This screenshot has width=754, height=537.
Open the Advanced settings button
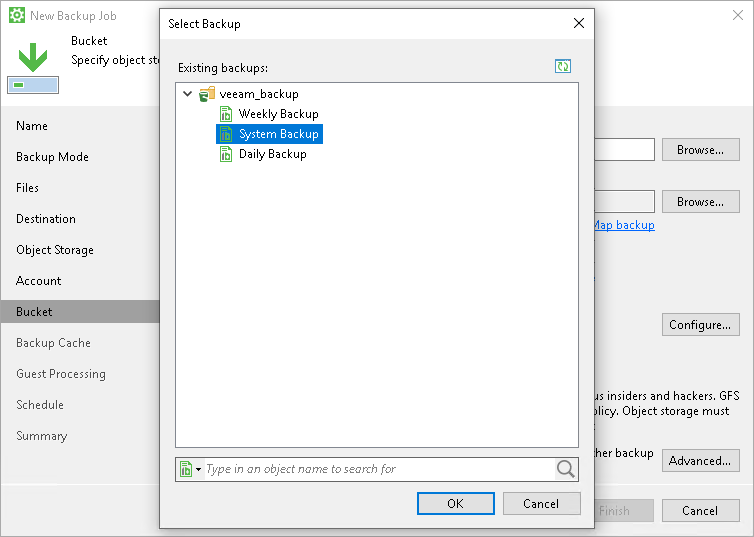pyautogui.click(x=701, y=461)
